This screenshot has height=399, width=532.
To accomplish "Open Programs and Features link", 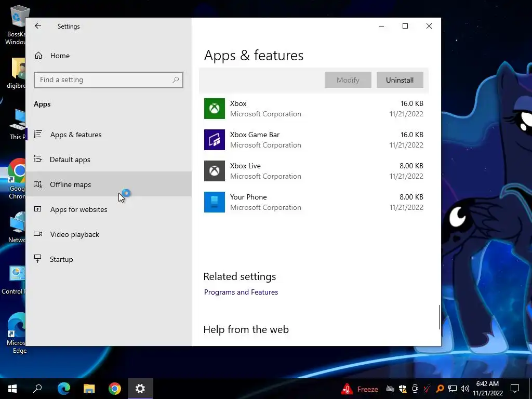I will (x=241, y=292).
